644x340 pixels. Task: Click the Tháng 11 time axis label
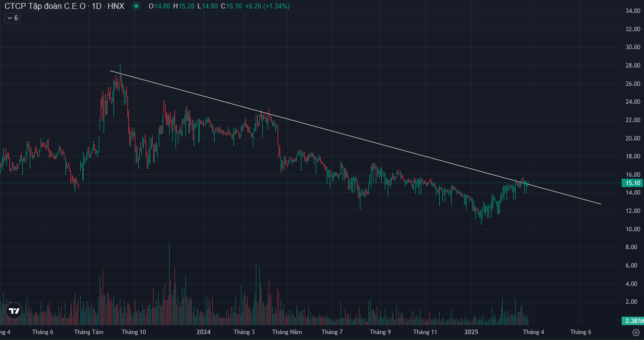(x=425, y=332)
